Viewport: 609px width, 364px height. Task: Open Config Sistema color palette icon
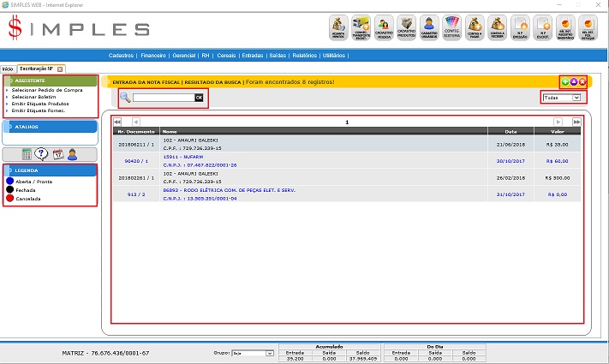pyautogui.click(x=452, y=28)
